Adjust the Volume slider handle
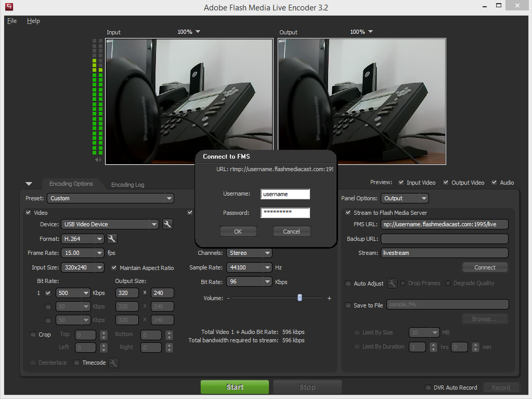 pos(300,298)
